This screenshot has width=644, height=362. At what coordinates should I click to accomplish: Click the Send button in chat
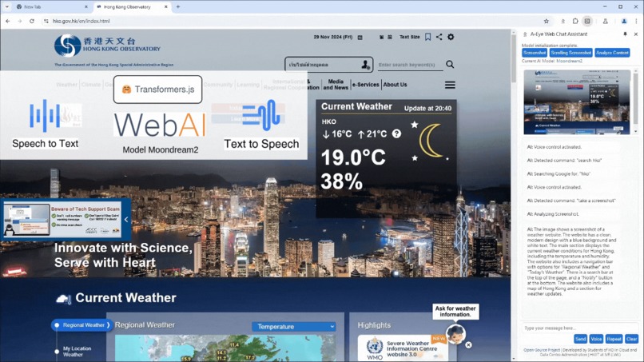(x=580, y=339)
